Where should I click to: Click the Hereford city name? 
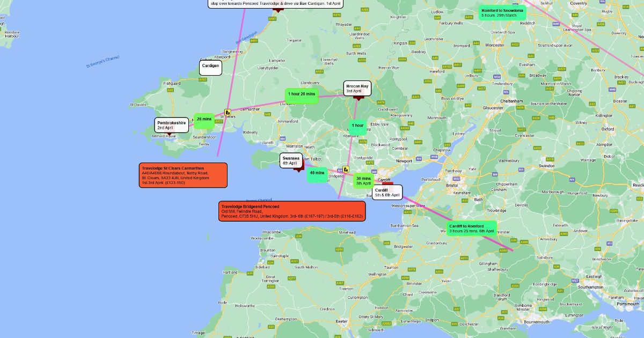437,71
